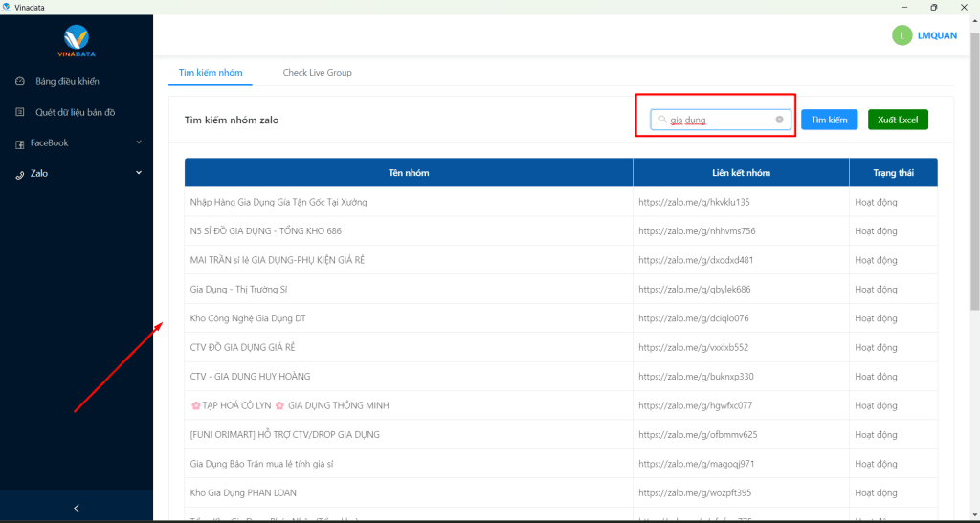Click the Vinadata logo in the sidebar
The image size is (980, 523).
click(x=77, y=39)
